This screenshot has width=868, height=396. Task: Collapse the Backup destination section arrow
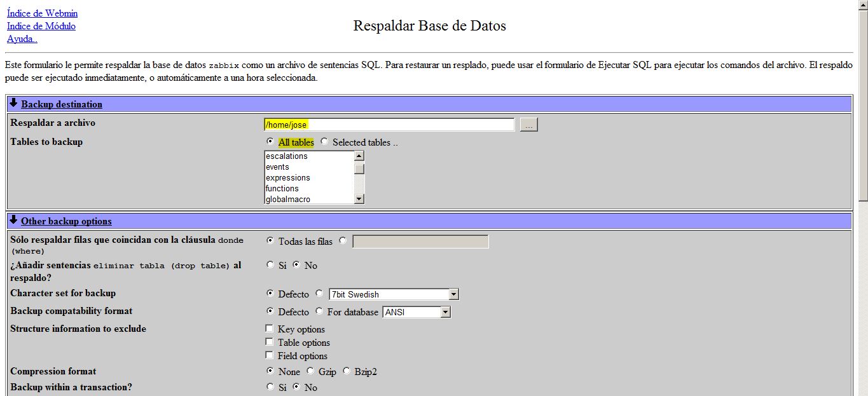pos(13,103)
